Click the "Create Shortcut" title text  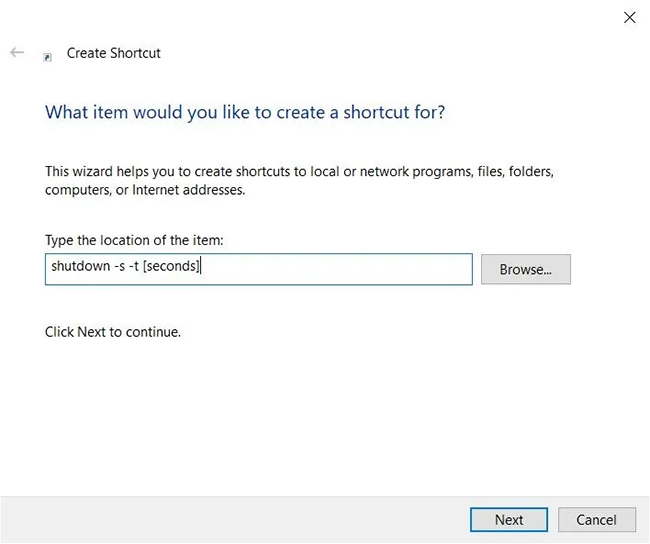113,53
